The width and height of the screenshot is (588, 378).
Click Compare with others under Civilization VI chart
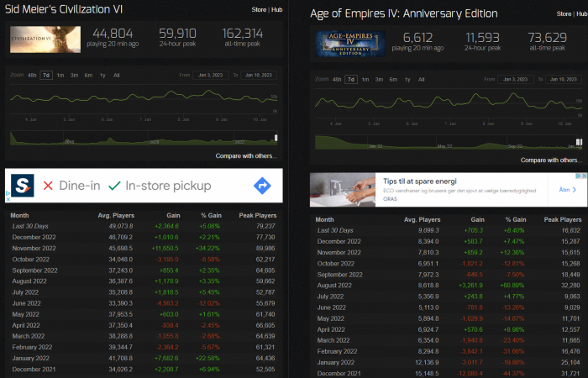point(246,156)
